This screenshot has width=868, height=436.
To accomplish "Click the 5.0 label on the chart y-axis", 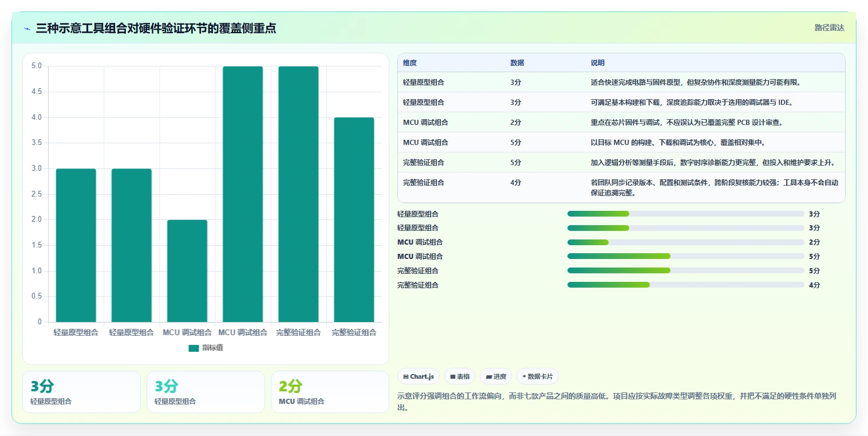I will point(37,66).
